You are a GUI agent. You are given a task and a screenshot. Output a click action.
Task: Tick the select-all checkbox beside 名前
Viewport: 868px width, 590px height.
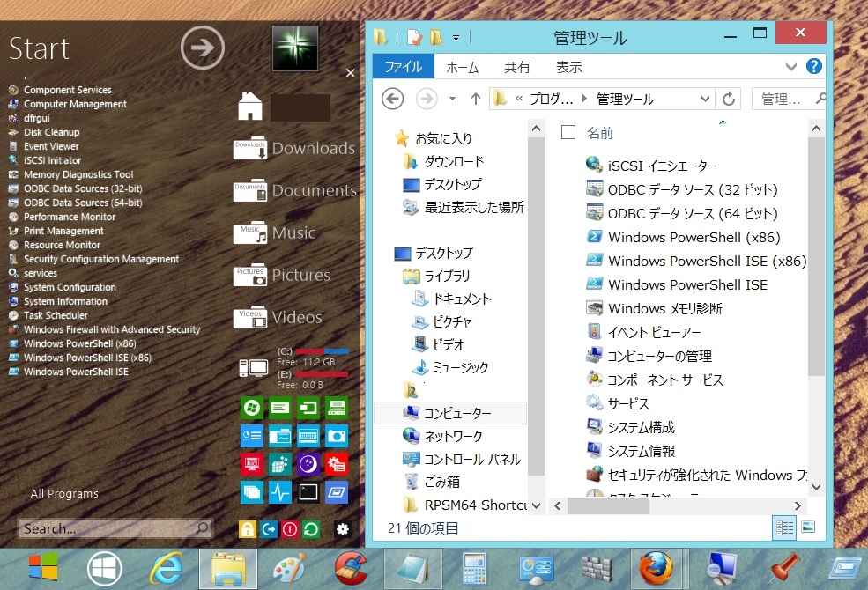coord(568,132)
